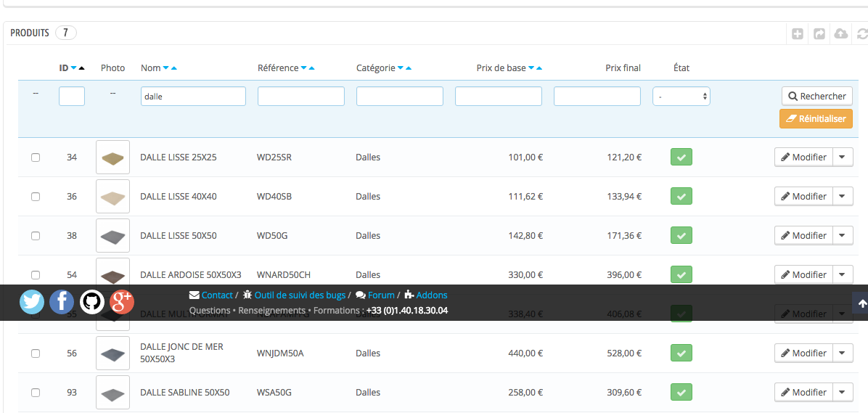
Task: Select checkbox for DALLE LISSE 40X40
Action: coord(36,197)
